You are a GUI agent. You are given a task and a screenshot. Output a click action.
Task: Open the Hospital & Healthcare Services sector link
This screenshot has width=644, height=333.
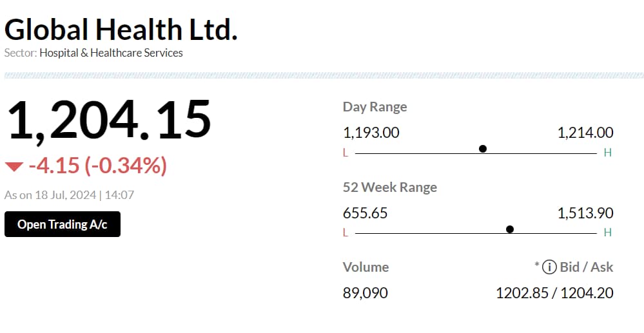[x=111, y=53]
